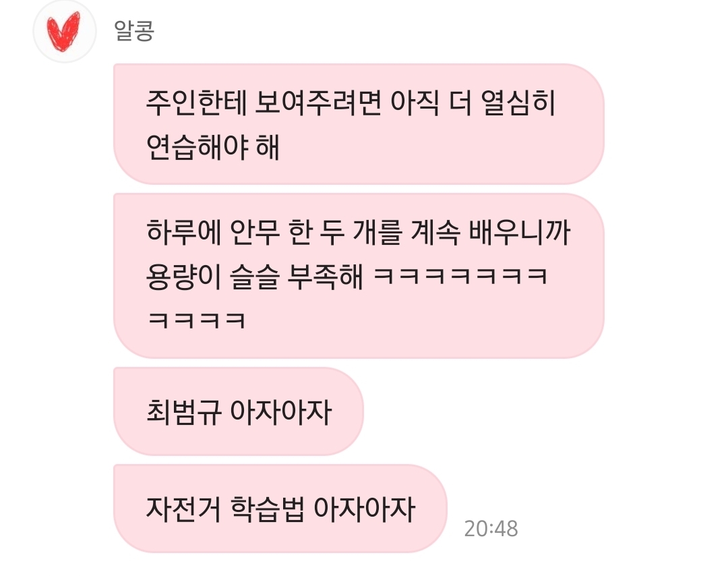
Task: Click the word 보여주려면 in first message
Action: (x=318, y=103)
